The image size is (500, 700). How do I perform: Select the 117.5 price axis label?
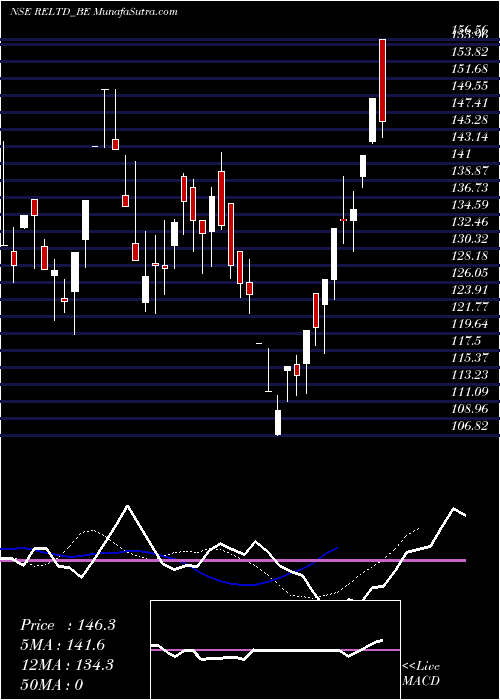[466, 341]
